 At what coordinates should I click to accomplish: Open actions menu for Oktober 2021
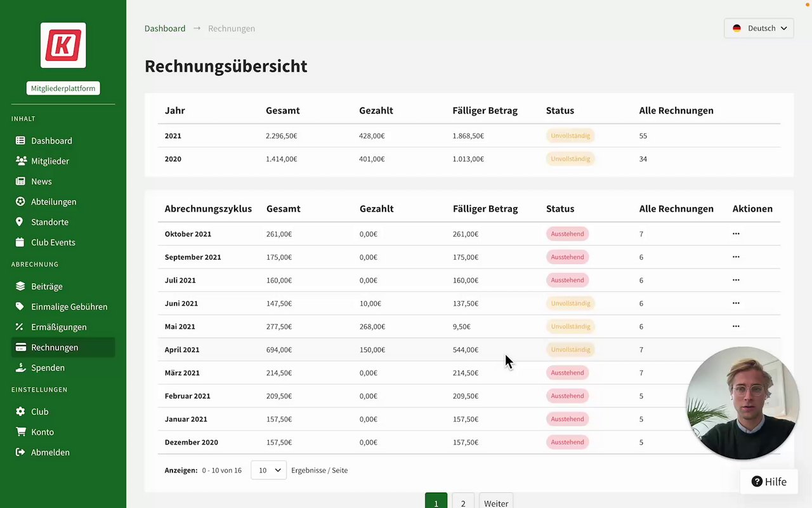point(736,234)
